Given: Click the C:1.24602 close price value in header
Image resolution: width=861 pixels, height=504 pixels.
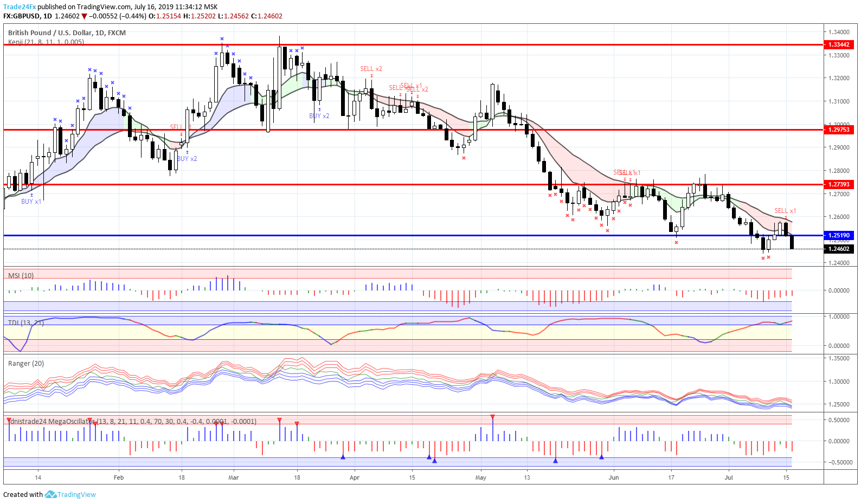Looking at the screenshot, I should [267, 16].
